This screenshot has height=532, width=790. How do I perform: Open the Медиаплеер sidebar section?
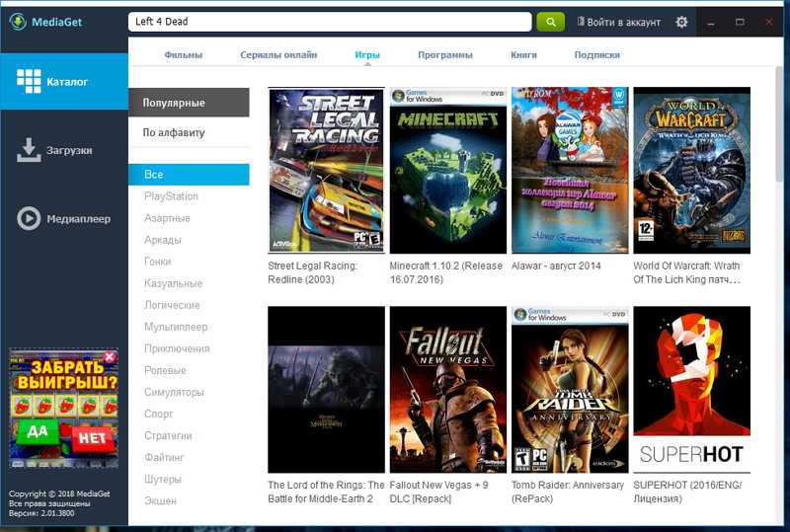click(64, 219)
